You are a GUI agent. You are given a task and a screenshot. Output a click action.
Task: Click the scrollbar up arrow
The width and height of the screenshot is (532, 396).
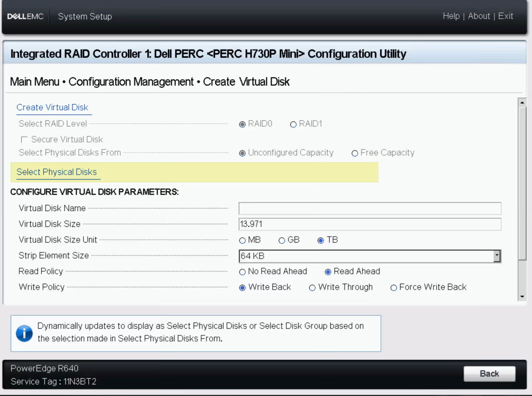coord(522,102)
